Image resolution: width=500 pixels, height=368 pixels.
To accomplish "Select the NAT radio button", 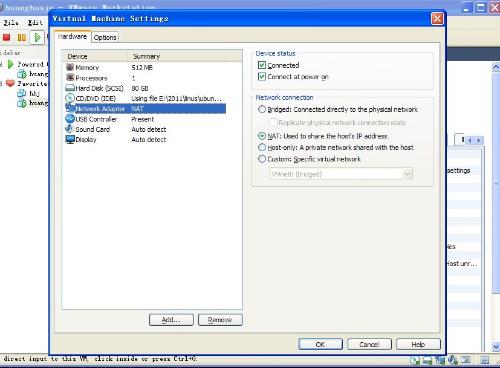I will (262, 136).
